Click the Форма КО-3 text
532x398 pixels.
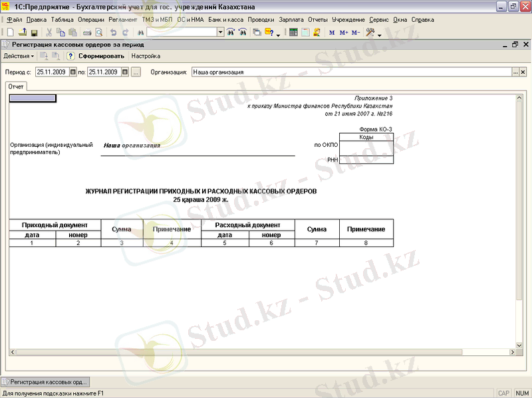pyautogui.click(x=376, y=129)
